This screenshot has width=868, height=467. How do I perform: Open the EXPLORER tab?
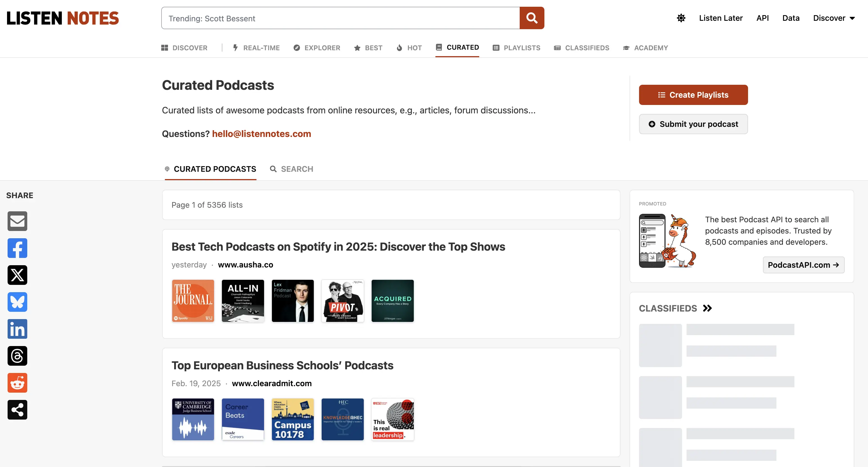tap(317, 48)
